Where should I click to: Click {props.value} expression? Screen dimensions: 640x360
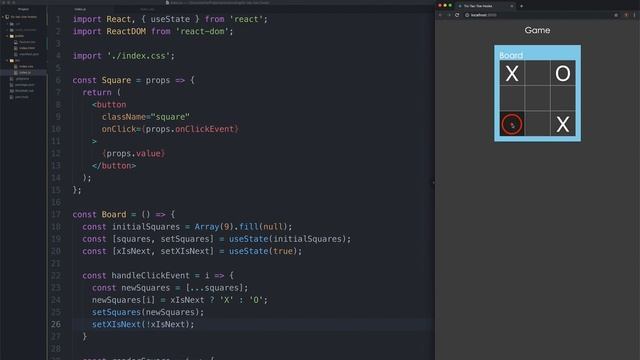click(x=134, y=153)
